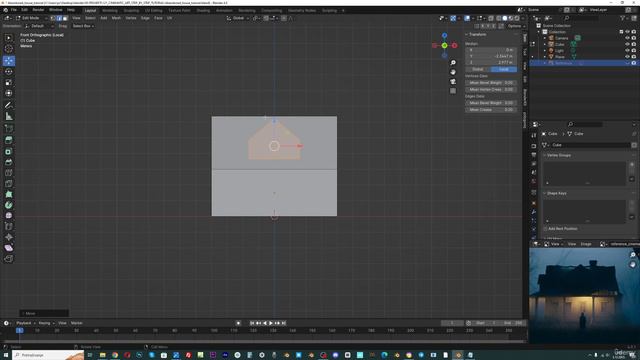Viewport: 640px width, 360px height.
Task: Toggle Add Rest Position checkbox
Action: (546, 229)
